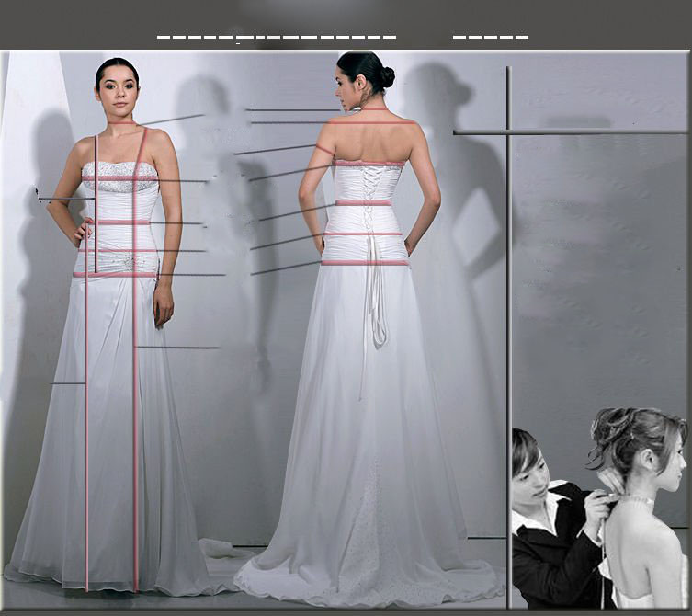This screenshot has width=692, height=616.
Task: Click the horizontal dark bar atop right panel
Action: pos(570,132)
